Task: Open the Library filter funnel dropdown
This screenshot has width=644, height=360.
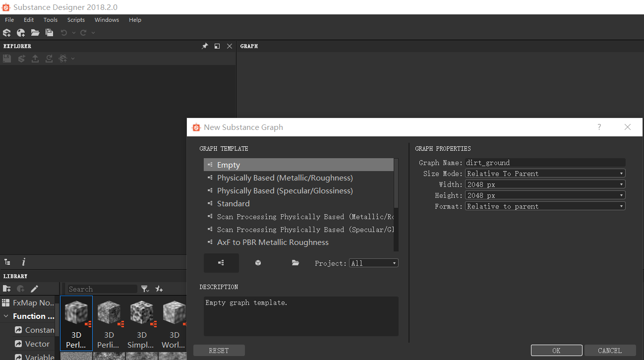Action: coord(145,289)
